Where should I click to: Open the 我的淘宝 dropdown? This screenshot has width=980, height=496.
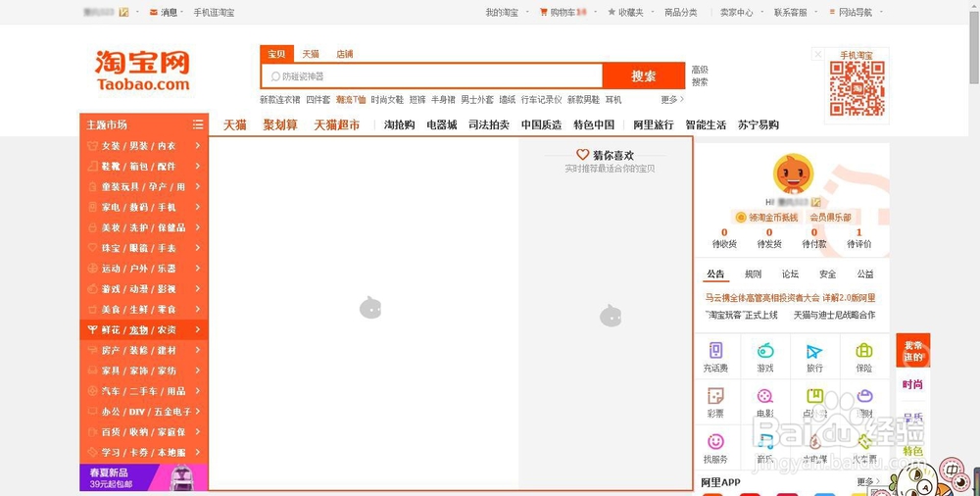click(507, 12)
